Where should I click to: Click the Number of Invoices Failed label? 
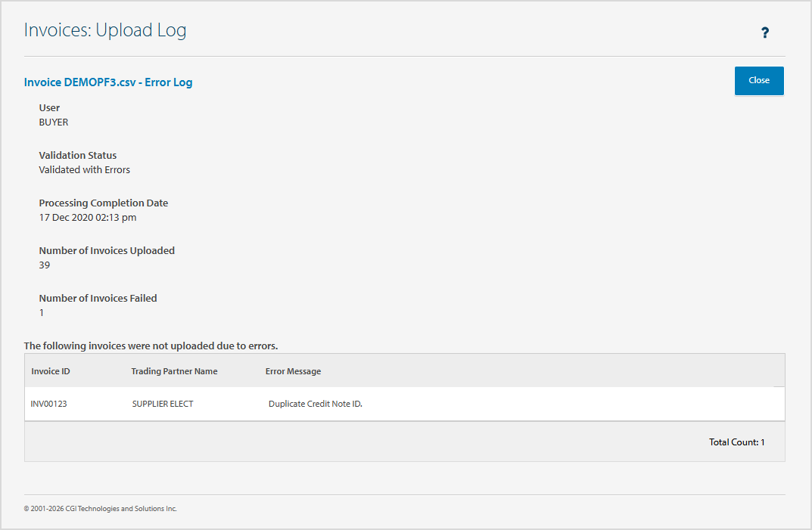98,298
